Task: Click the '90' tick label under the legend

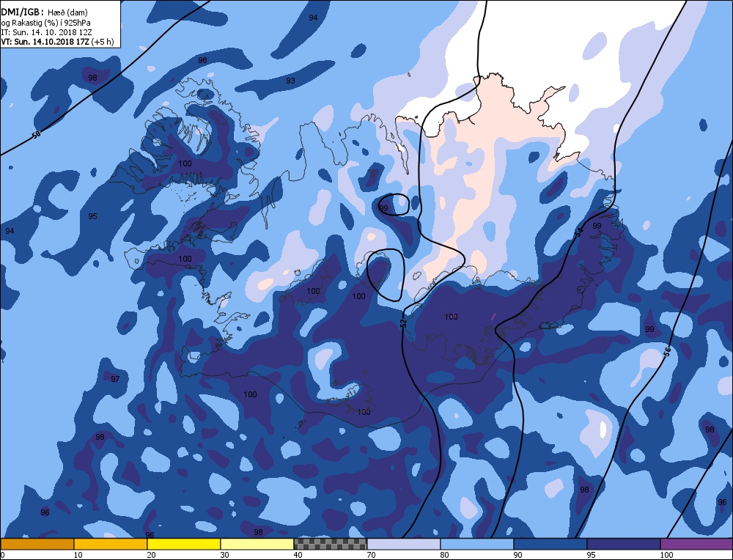Action: tap(518, 555)
